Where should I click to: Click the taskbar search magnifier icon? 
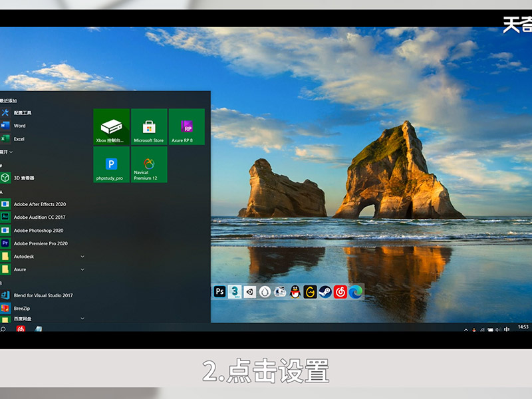point(3,329)
